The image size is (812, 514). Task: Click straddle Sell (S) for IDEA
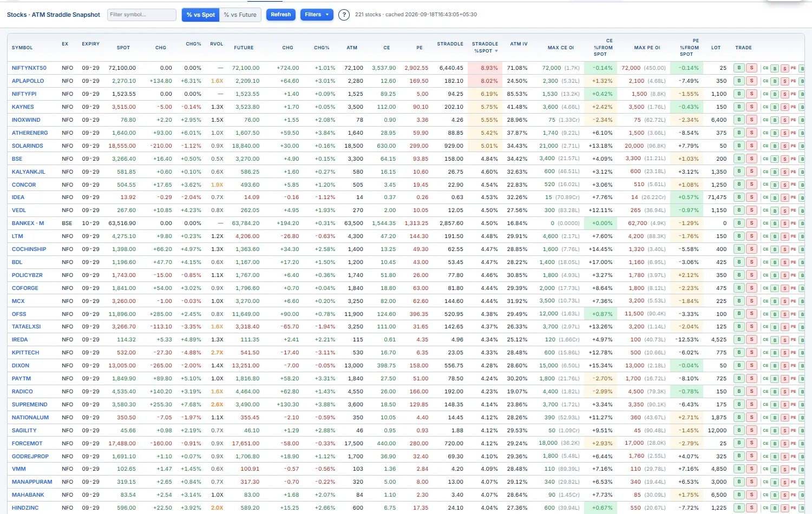point(751,197)
